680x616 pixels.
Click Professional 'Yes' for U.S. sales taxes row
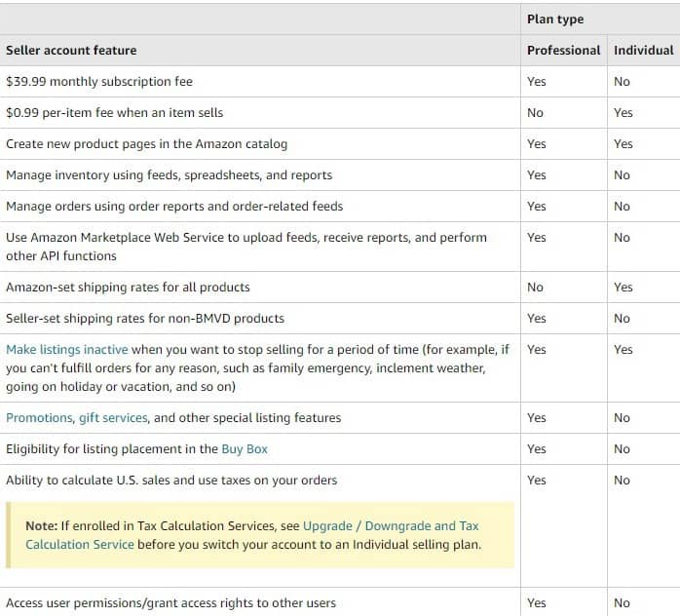click(537, 481)
